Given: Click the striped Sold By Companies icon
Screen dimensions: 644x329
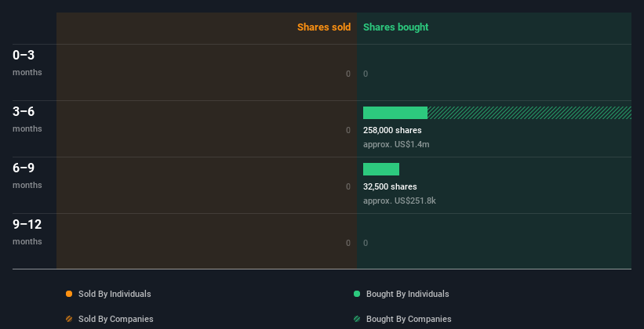Looking at the screenshot, I should point(69,319).
